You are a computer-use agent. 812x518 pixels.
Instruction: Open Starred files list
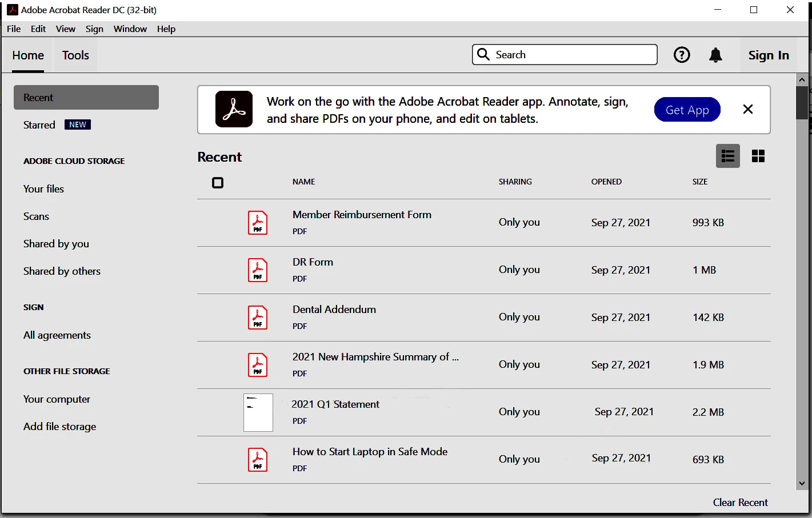point(39,125)
